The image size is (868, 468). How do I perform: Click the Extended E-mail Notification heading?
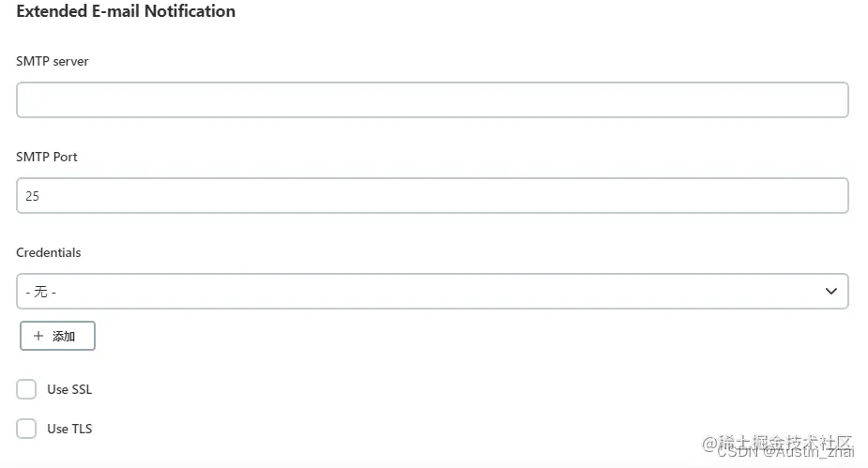click(x=126, y=11)
